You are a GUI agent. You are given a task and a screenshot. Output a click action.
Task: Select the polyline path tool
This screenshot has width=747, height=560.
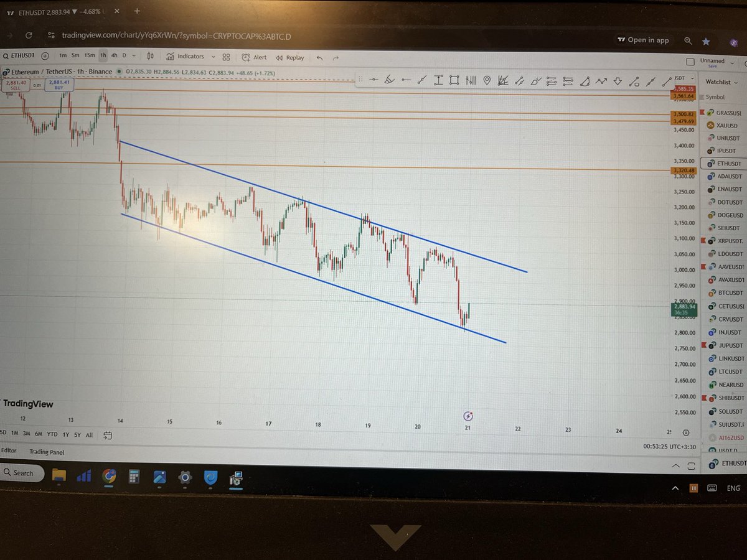tap(601, 81)
